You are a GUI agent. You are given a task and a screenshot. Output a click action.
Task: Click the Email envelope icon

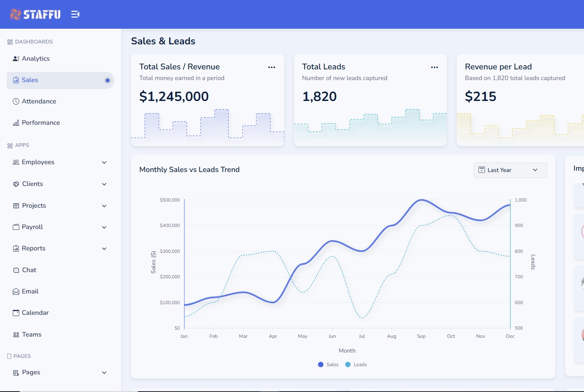tap(16, 291)
